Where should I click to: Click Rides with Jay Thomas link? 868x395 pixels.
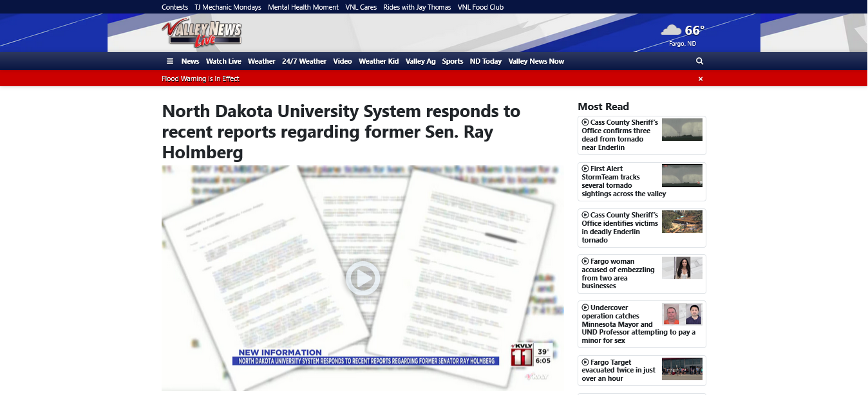coord(417,7)
